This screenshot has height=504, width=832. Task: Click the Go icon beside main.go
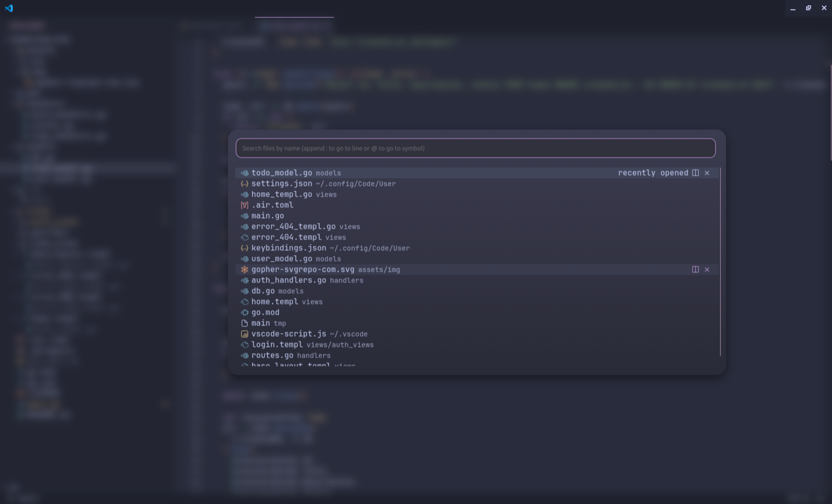coord(245,216)
